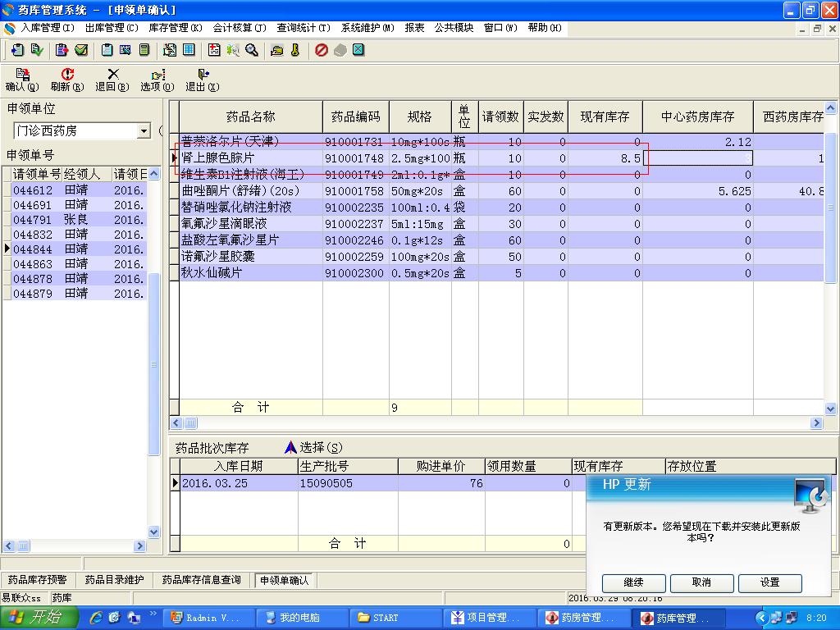840x630 pixels.
Task: Click the green envelope checkmark icon
Action: tap(81, 50)
